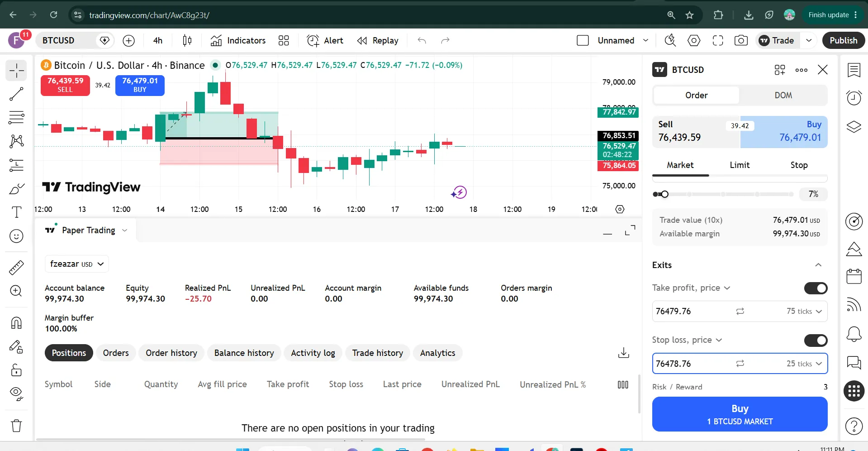Activate the zoom in tool

pos(16,291)
